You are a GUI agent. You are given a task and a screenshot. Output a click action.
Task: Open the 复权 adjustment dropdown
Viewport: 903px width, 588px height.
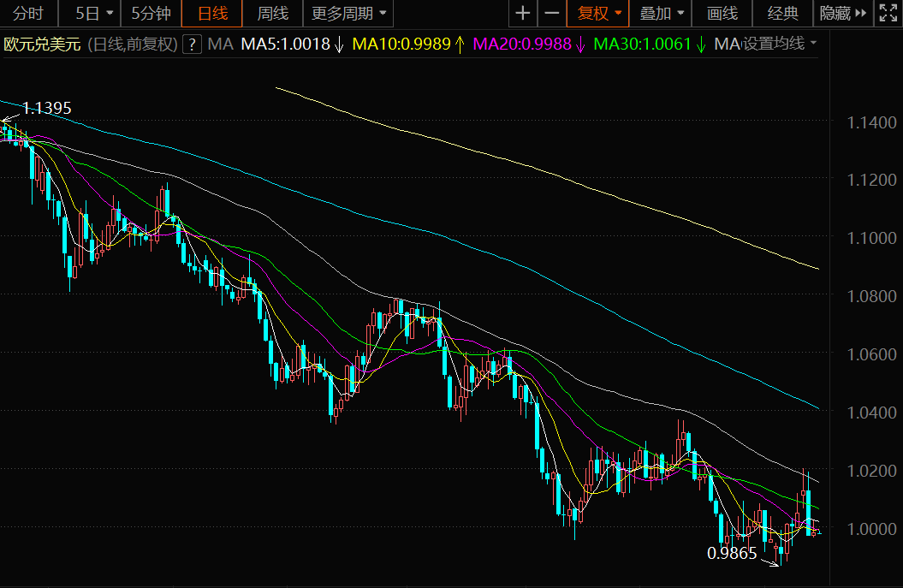(x=598, y=13)
